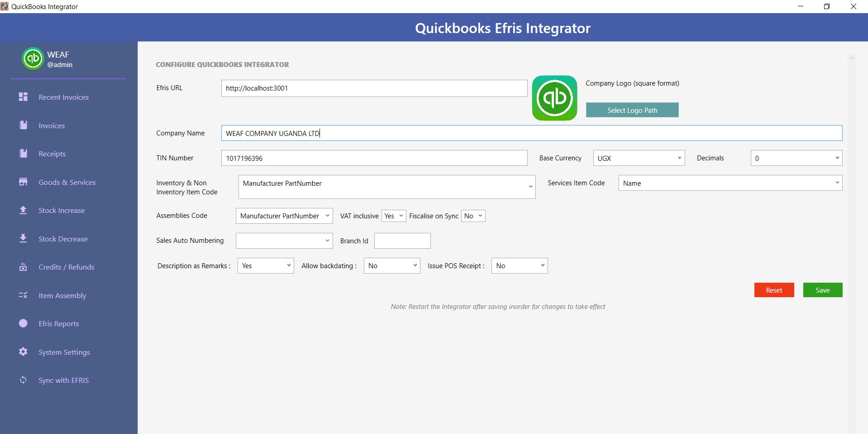Click the Invoices sidebar icon
Viewport: 868px width, 434px height.
click(23, 125)
